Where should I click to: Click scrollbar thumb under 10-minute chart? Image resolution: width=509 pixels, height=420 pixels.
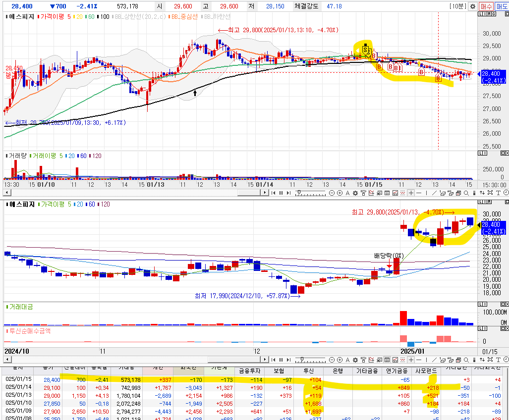pos(249,193)
